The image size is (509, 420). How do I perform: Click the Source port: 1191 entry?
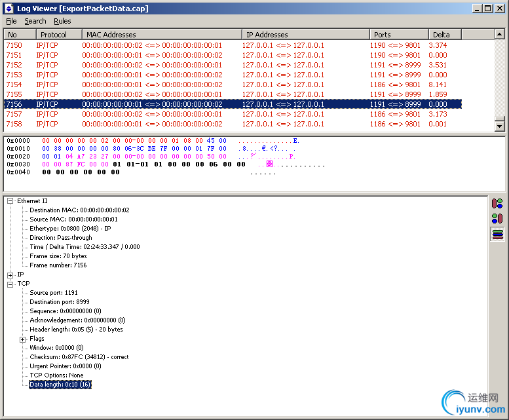pyautogui.click(x=54, y=293)
